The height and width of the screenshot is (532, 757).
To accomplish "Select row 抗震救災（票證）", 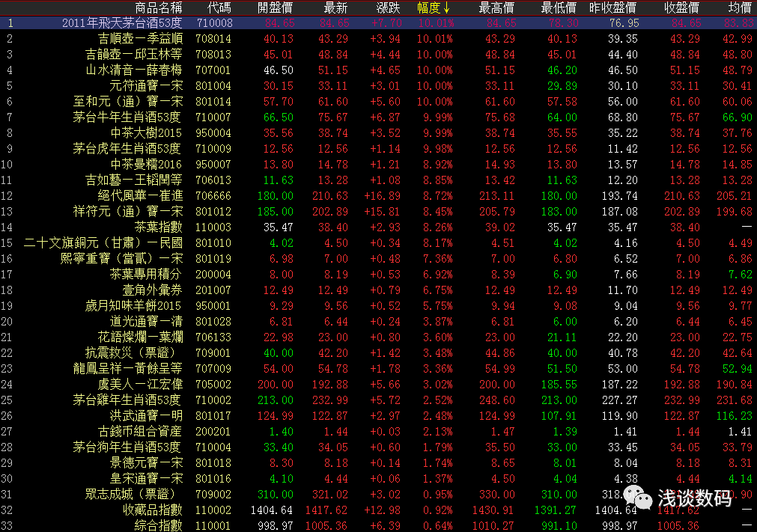I will (379, 352).
